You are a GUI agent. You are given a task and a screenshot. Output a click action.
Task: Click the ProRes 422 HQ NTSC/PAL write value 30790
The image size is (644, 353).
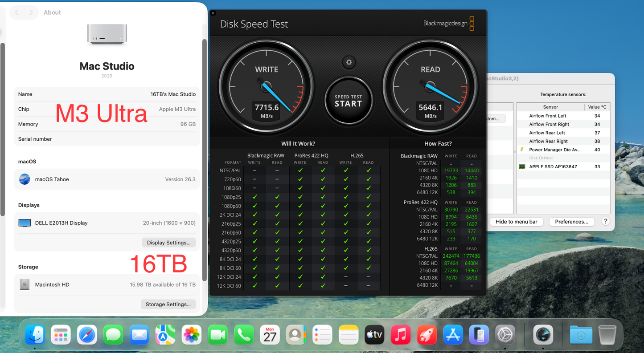pyautogui.click(x=451, y=210)
